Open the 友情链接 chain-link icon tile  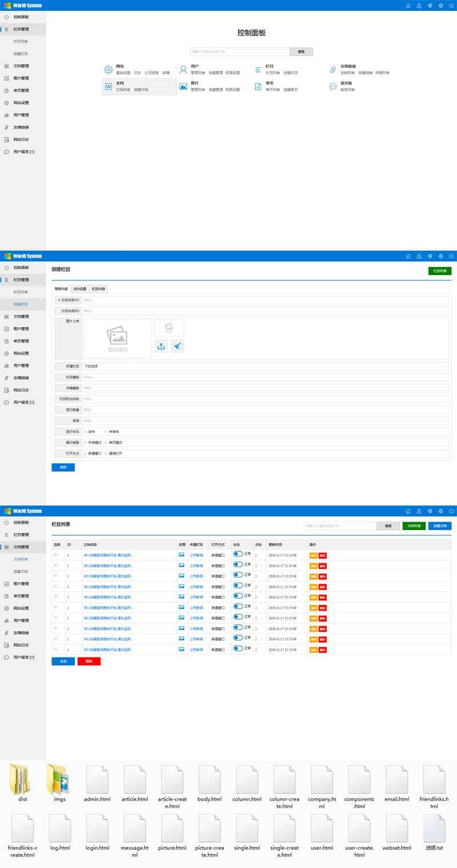(333, 70)
